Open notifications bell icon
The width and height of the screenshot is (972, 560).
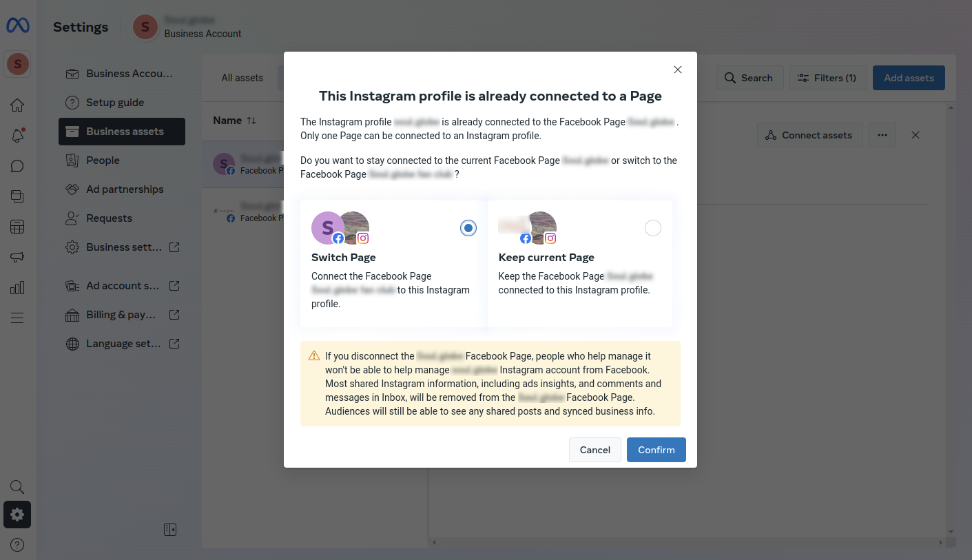tap(17, 136)
